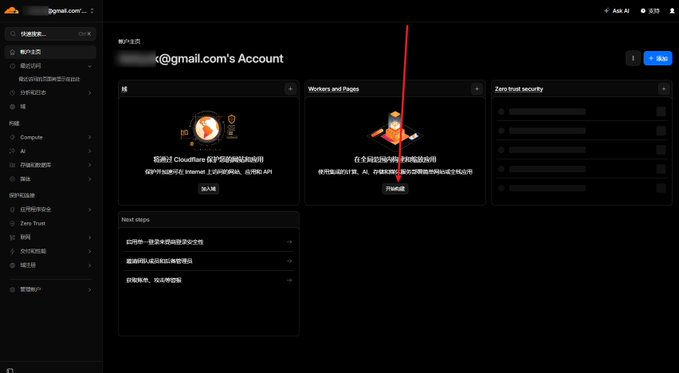Image resolution: width=679 pixels, height=373 pixels.
Task: Click the gmail.com's Account heading
Action: pos(200,58)
